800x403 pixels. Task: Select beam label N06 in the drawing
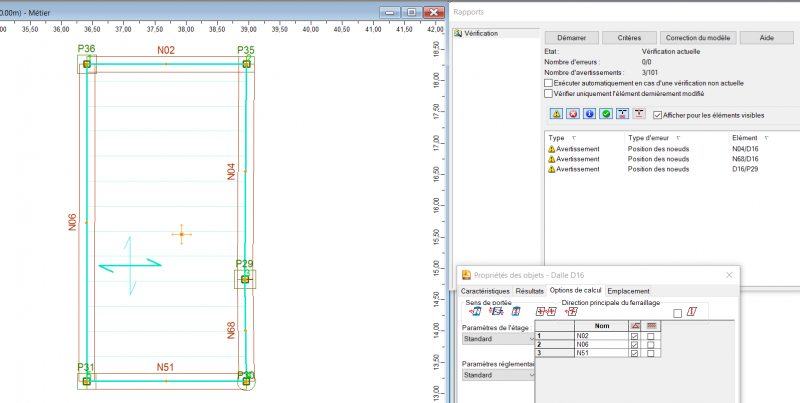click(72, 222)
